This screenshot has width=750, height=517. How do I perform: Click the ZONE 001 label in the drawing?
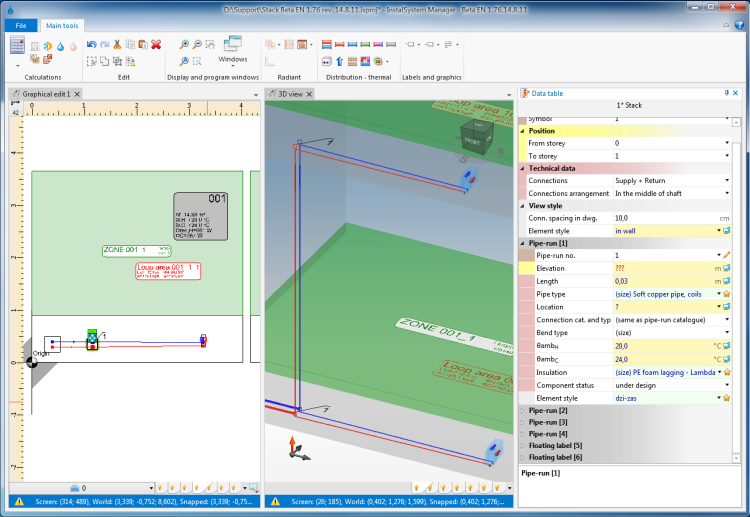pyautogui.click(x=136, y=251)
